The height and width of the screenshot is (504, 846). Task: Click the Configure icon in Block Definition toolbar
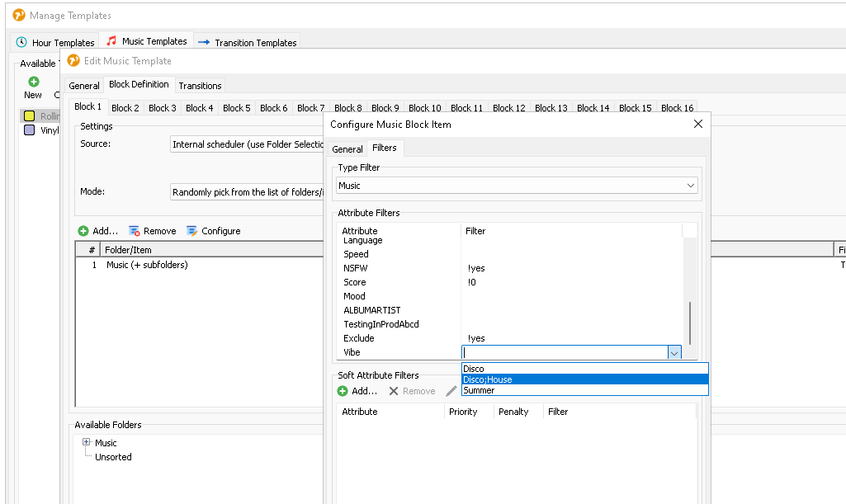191,231
